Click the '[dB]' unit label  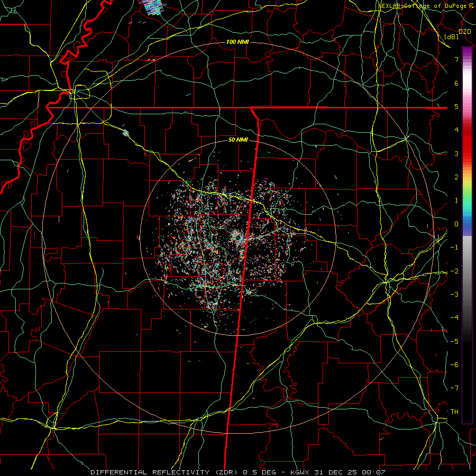[x=452, y=36]
